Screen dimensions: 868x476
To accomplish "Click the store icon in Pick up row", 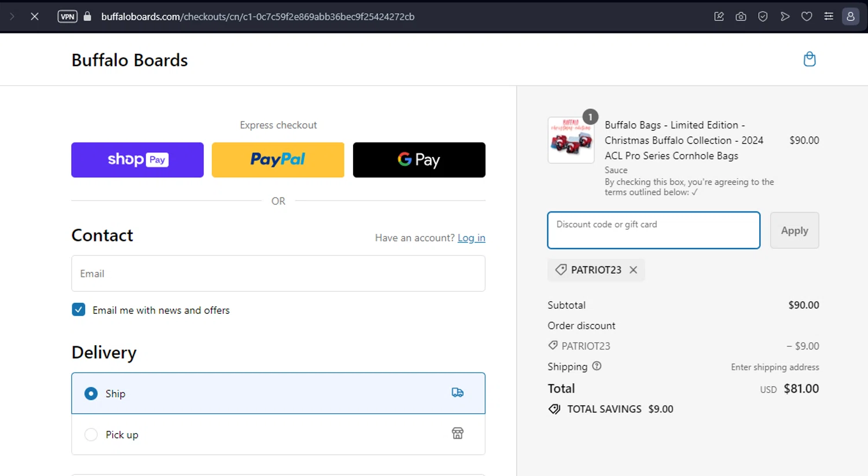I will pos(458,433).
